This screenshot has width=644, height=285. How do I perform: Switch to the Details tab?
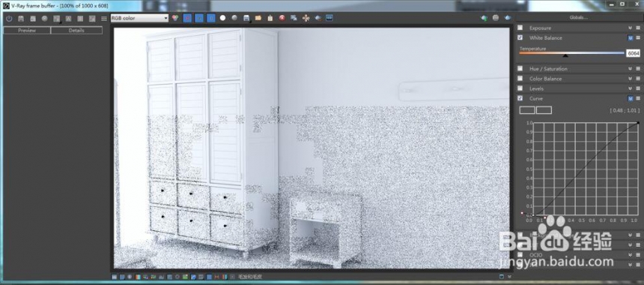click(x=77, y=31)
